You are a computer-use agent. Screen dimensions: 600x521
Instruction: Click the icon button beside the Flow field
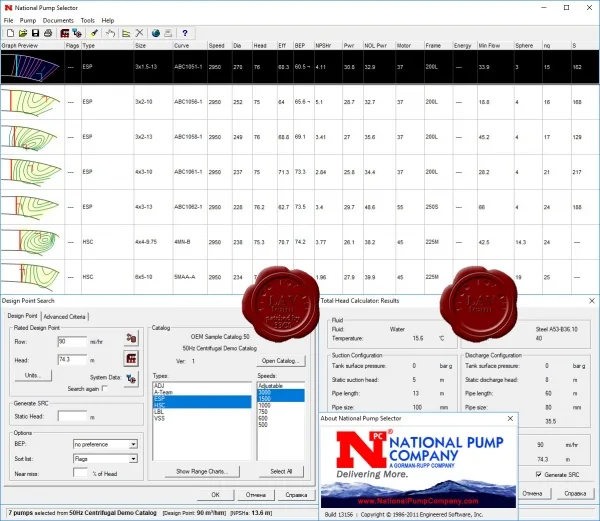(131, 338)
